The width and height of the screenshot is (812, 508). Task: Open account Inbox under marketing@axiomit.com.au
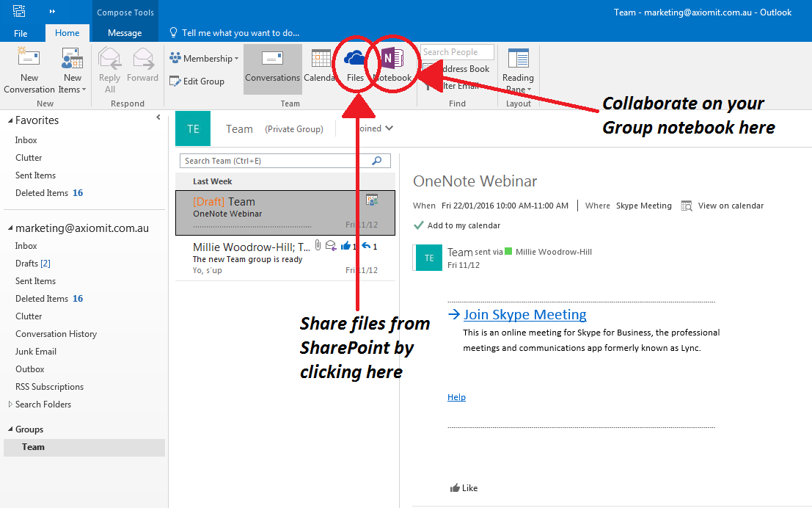tap(26, 246)
